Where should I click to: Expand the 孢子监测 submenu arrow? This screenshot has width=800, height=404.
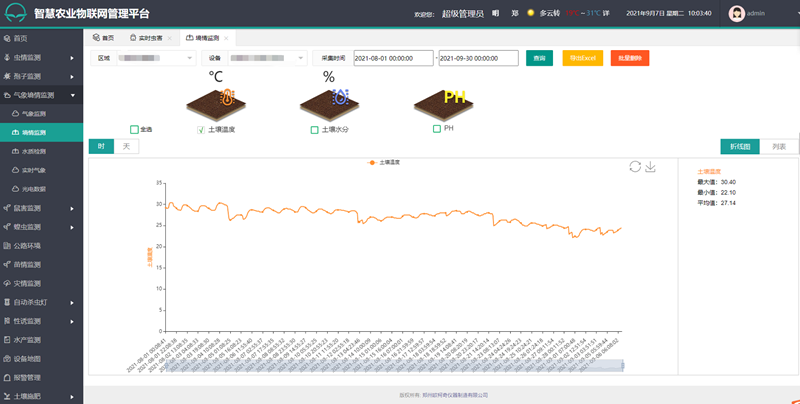[72, 77]
